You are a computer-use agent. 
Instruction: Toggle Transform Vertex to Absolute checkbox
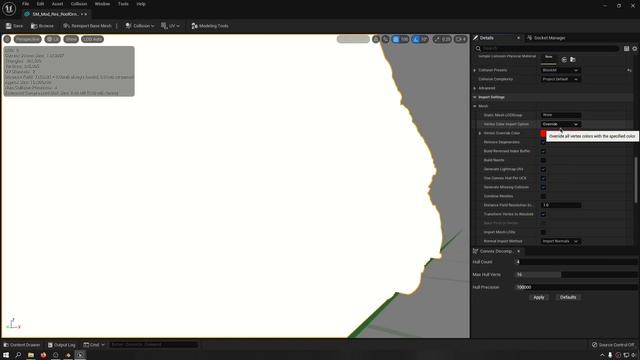point(543,214)
